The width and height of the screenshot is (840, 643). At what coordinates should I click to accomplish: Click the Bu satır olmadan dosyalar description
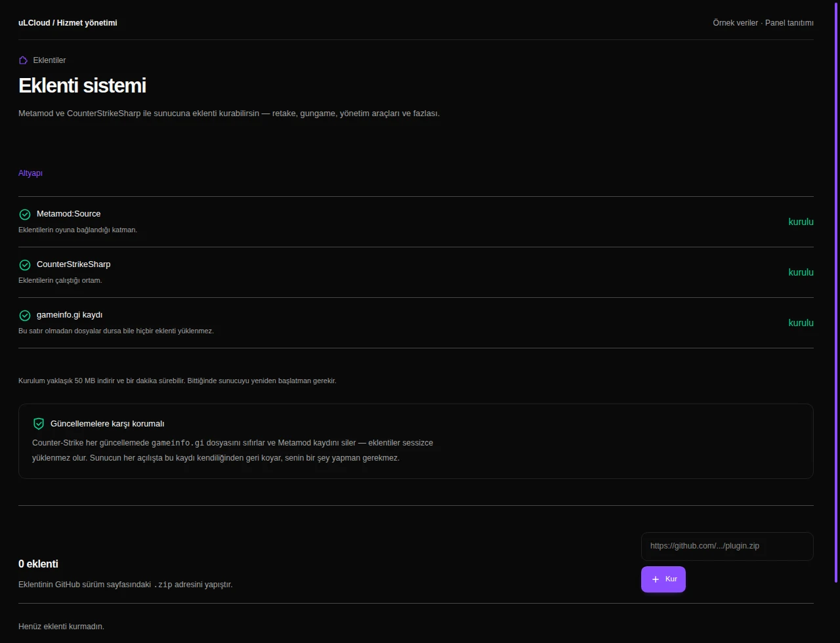[x=116, y=331]
